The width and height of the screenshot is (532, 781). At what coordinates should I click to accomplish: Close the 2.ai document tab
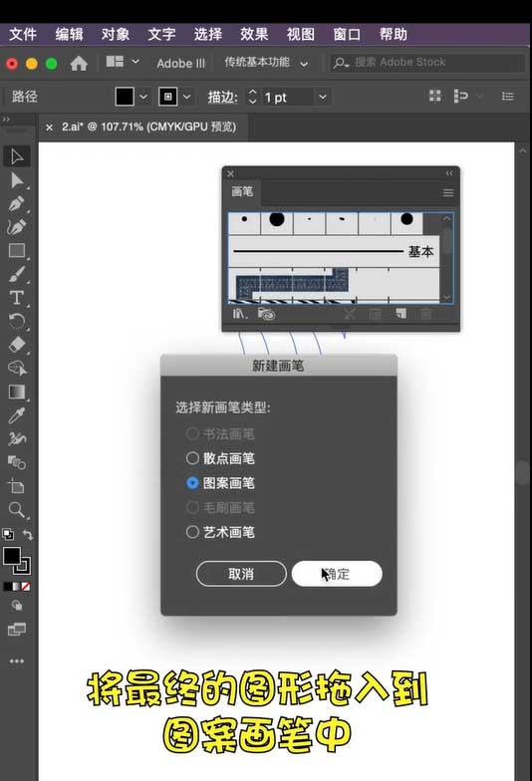(x=49, y=128)
